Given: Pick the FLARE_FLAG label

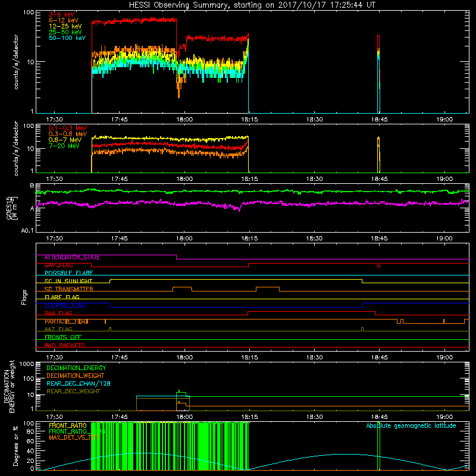Looking at the screenshot, I should (62, 297).
